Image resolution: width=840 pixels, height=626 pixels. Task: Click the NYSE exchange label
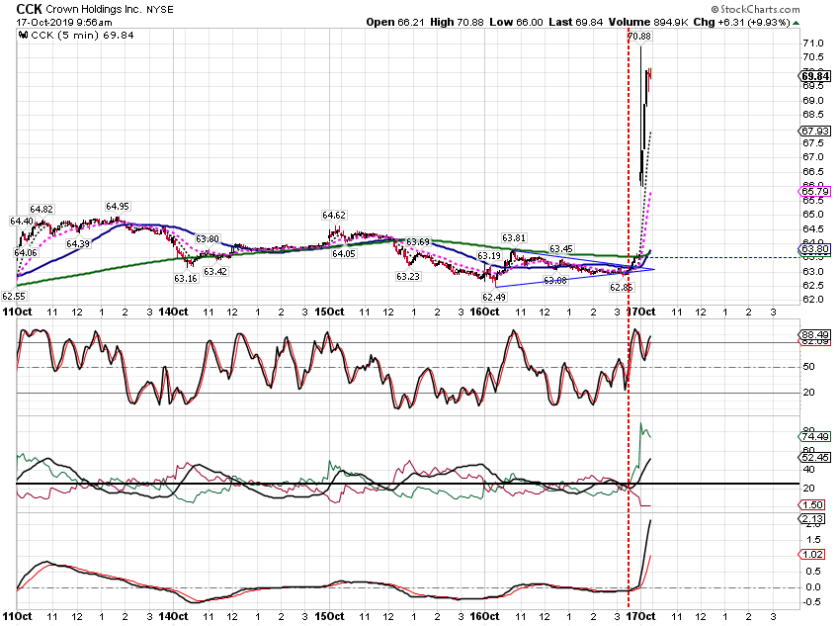(160, 10)
